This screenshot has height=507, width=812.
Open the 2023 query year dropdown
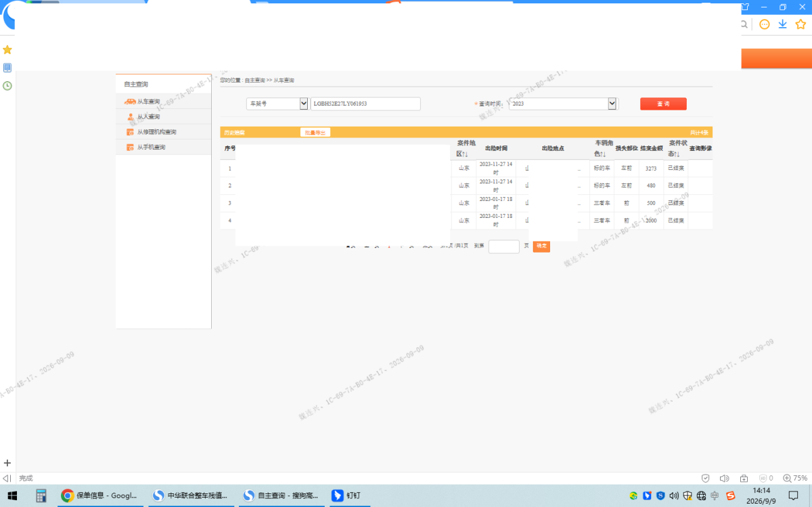point(564,104)
